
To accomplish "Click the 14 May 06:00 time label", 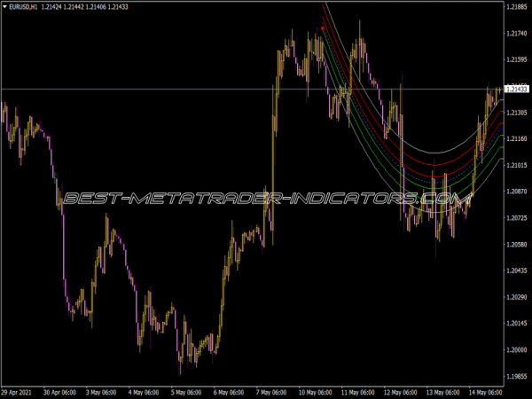I will click(x=483, y=391).
